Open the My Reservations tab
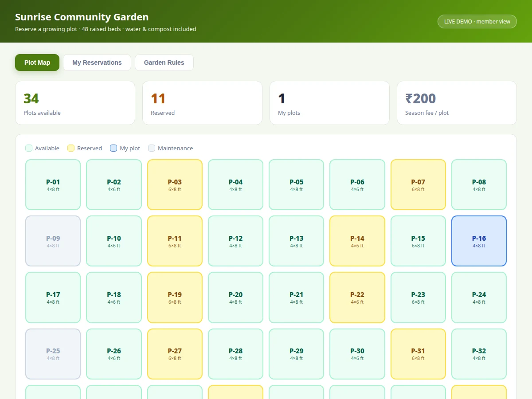 97,63
